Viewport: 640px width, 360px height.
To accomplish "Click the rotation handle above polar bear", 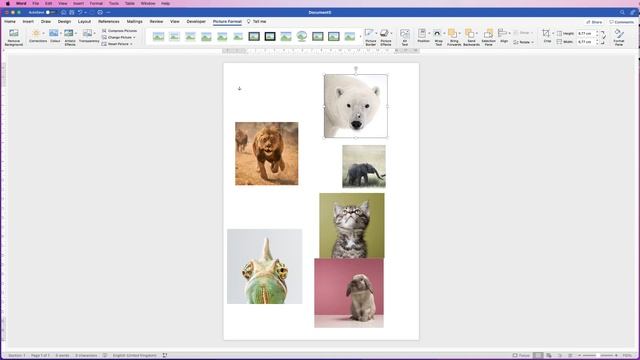I will (356, 69).
